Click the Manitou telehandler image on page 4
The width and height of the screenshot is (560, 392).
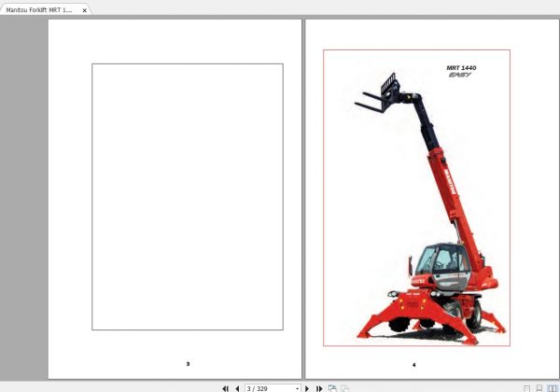point(430,209)
